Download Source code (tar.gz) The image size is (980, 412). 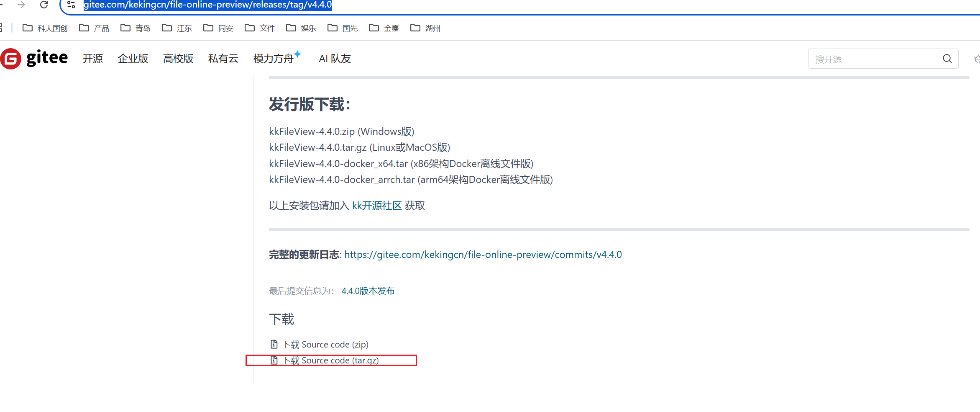(330, 360)
